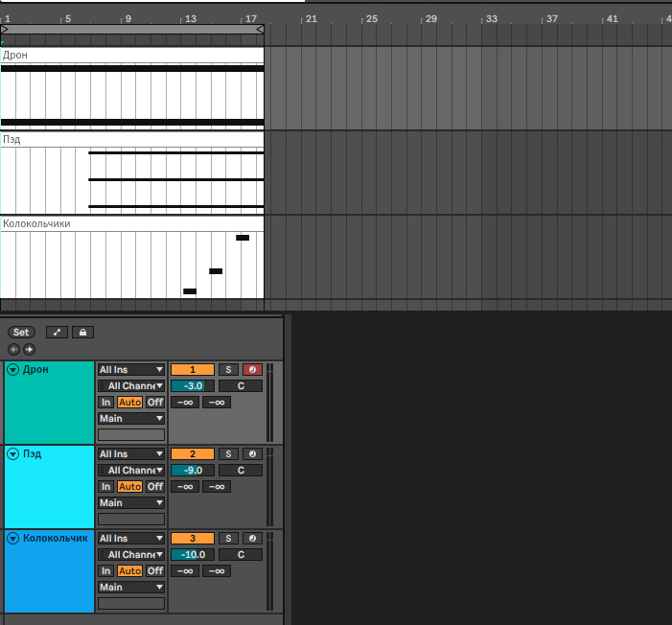This screenshot has height=625, width=672.
Task: Select the Пэд clip title bar in arrangement
Action: coord(132,139)
